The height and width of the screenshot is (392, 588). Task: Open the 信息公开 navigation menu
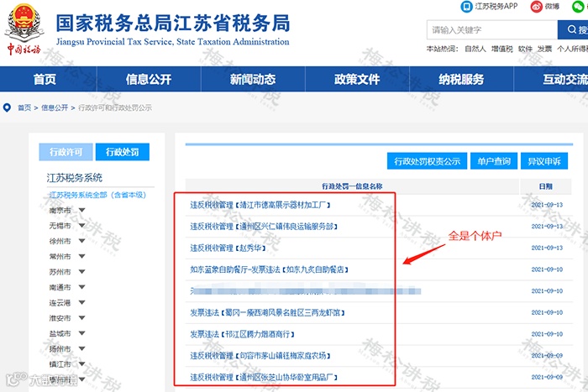click(149, 79)
